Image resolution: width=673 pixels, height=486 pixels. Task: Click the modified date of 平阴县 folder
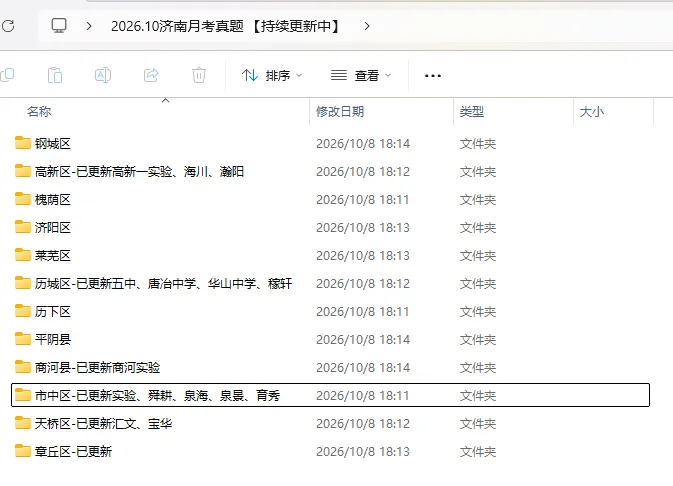pyautogui.click(x=363, y=340)
